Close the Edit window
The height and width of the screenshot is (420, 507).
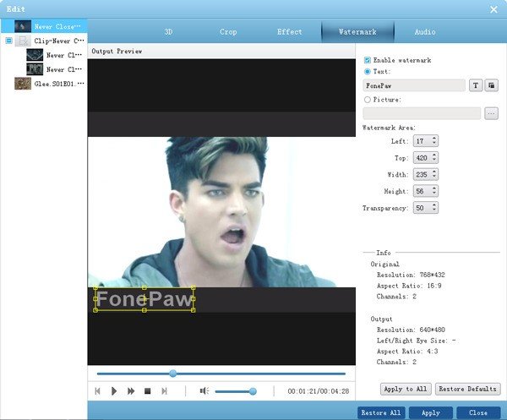(493, 9)
